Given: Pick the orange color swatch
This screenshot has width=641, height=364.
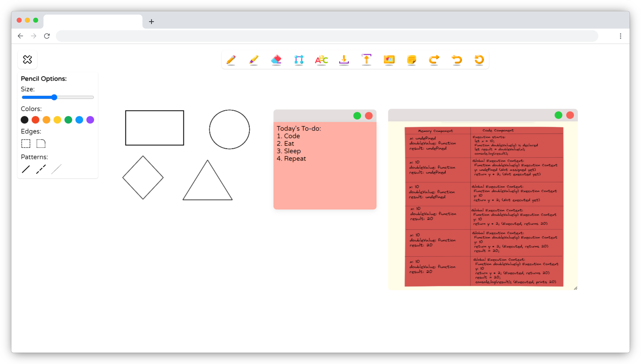Looking at the screenshot, I should [x=47, y=120].
